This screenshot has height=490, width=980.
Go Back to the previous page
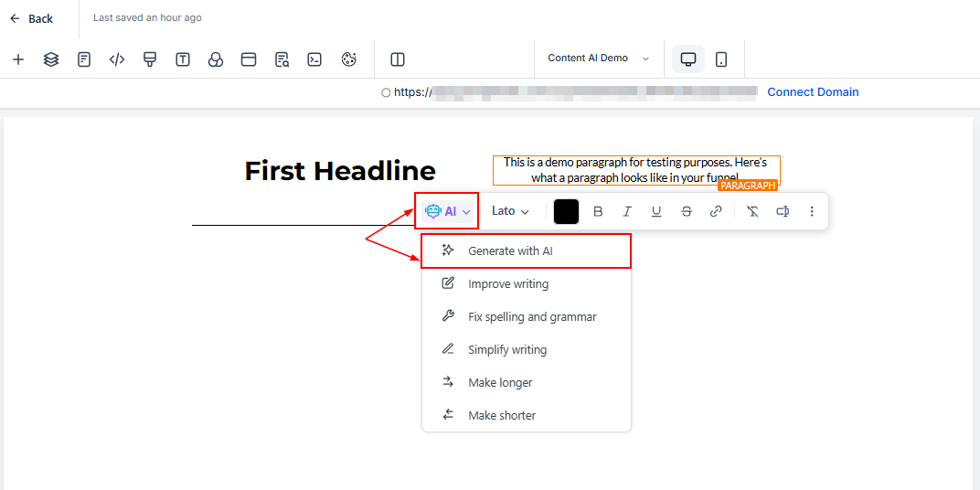tap(32, 18)
